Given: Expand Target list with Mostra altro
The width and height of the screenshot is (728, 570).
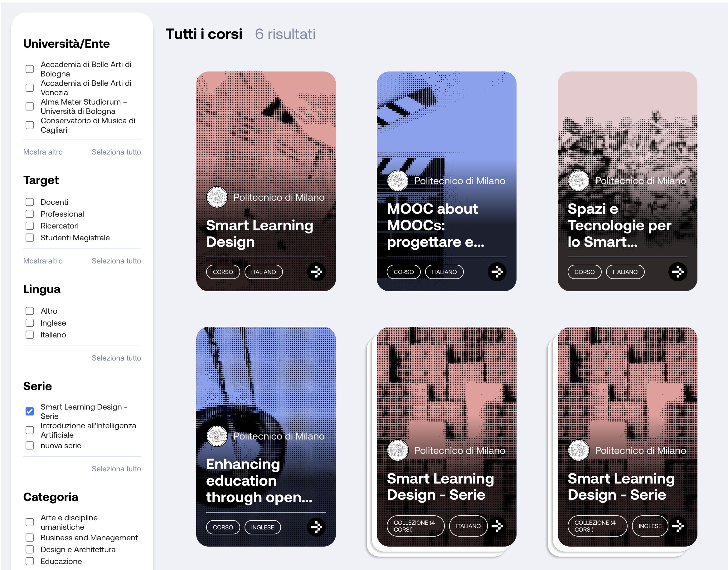Looking at the screenshot, I should [x=43, y=261].
